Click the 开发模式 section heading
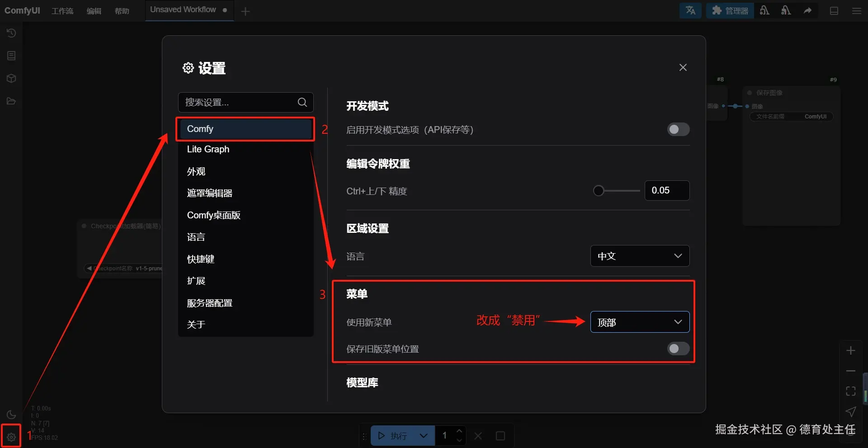 368,106
